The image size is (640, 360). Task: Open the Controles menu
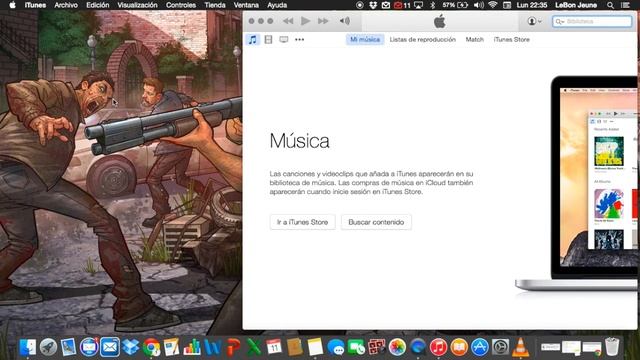click(x=181, y=5)
